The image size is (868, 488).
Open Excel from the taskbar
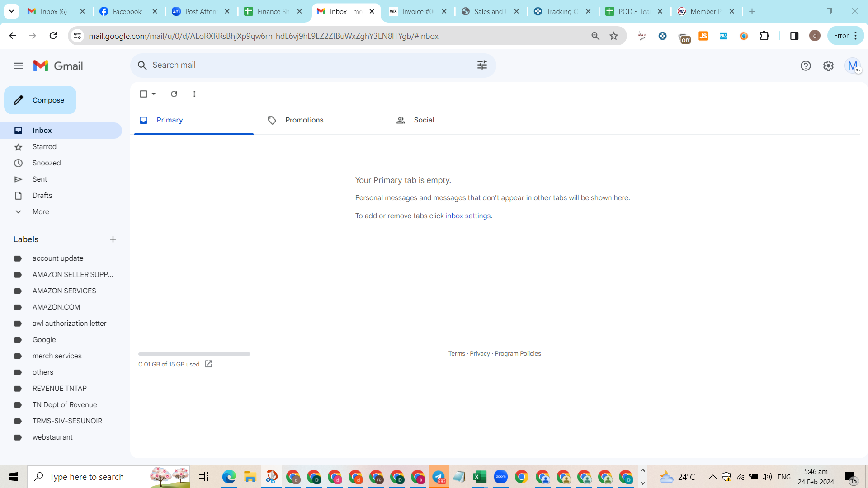click(480, 477)
